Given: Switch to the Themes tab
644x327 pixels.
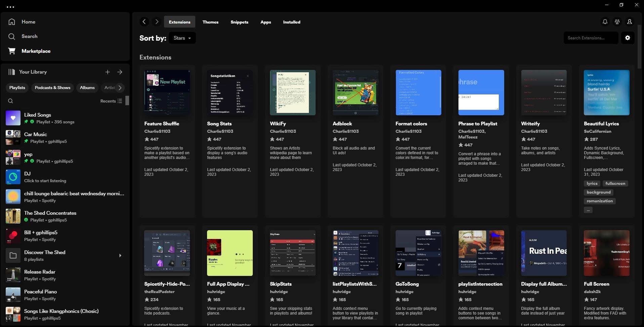Looking at the screenshot, I should point(210,22).
